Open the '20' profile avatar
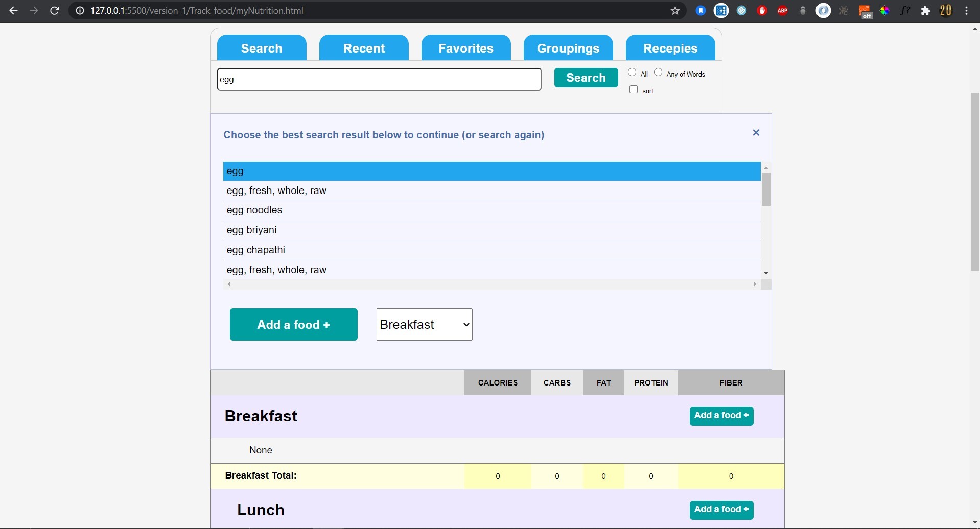 point(946,11)
